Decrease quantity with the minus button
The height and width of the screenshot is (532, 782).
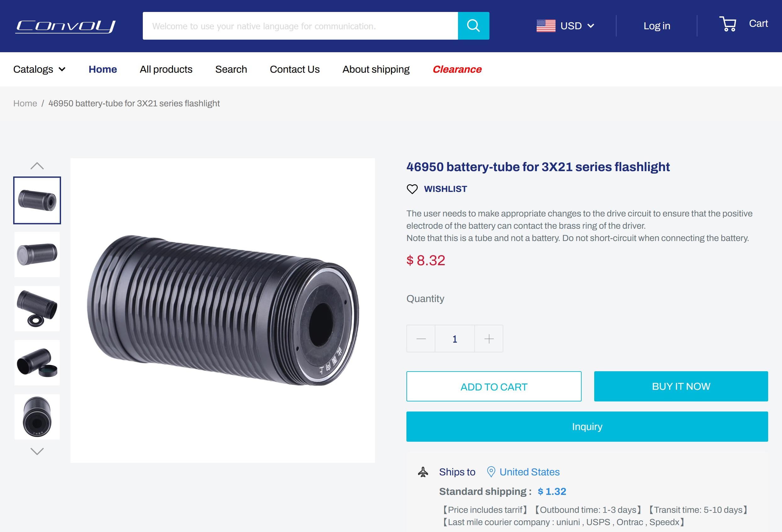pyautogui.click(x=421, y=339)
